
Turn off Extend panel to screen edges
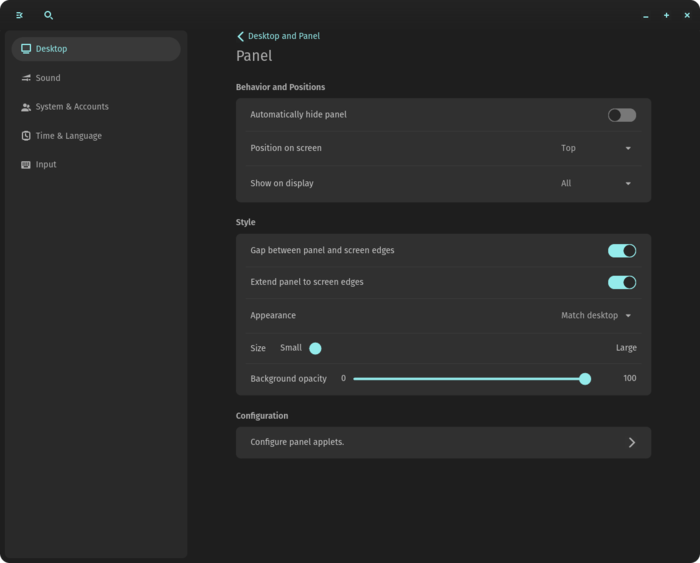point(621,282)
